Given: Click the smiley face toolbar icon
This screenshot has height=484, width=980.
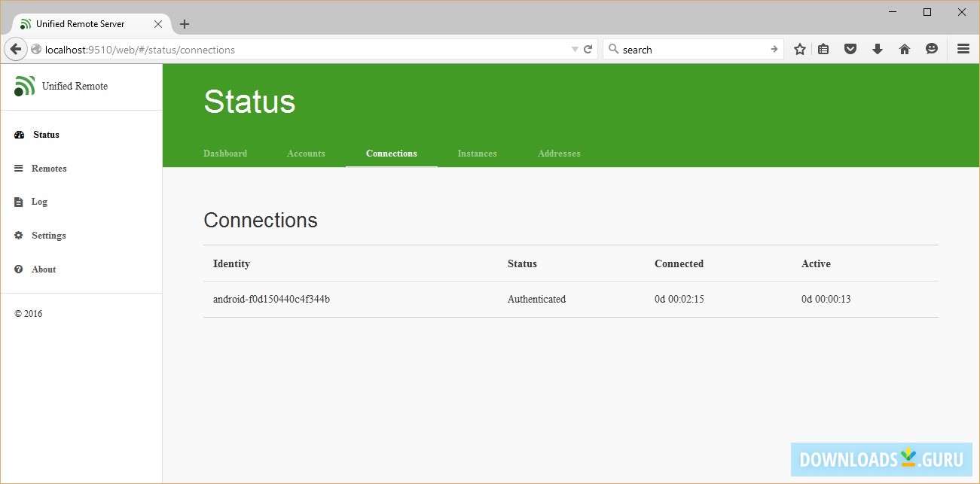Looking at the screenshot, I should (932, 49).
